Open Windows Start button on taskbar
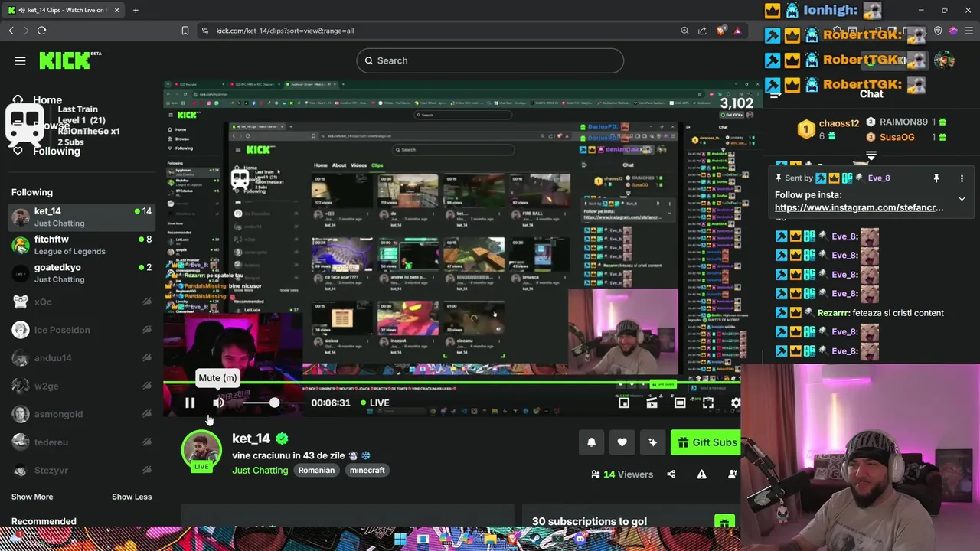980x551 pixels. pos(400,539)
